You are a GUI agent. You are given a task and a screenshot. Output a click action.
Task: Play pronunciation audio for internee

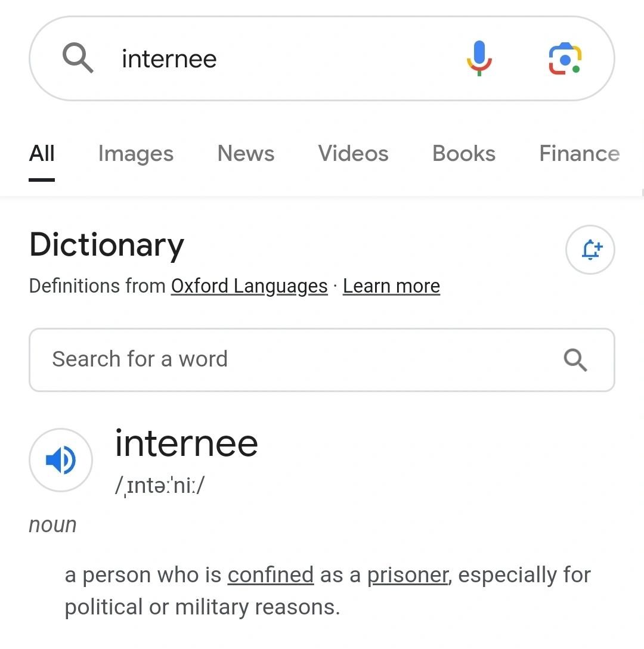pyautogui.click(x=61, y=460)
